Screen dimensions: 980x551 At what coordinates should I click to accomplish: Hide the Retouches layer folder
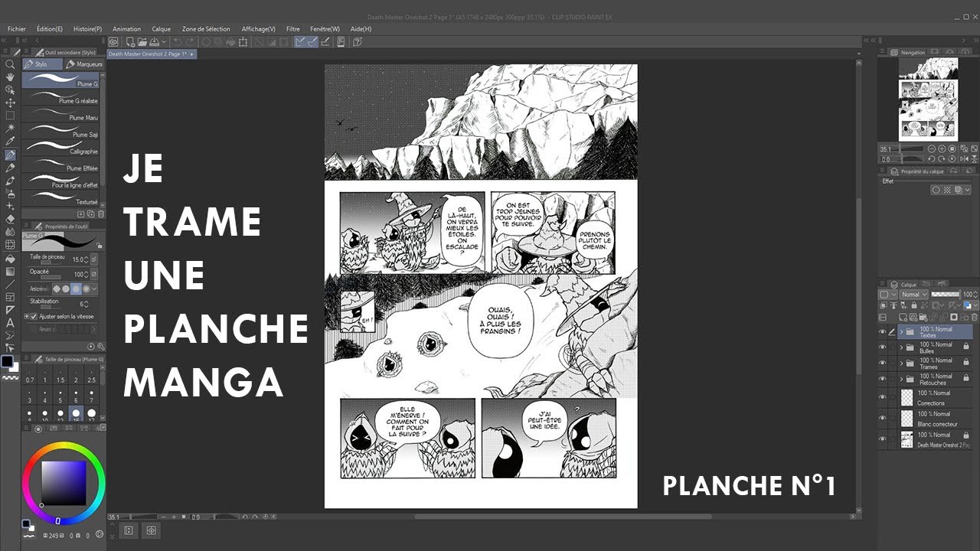(883, 379)
